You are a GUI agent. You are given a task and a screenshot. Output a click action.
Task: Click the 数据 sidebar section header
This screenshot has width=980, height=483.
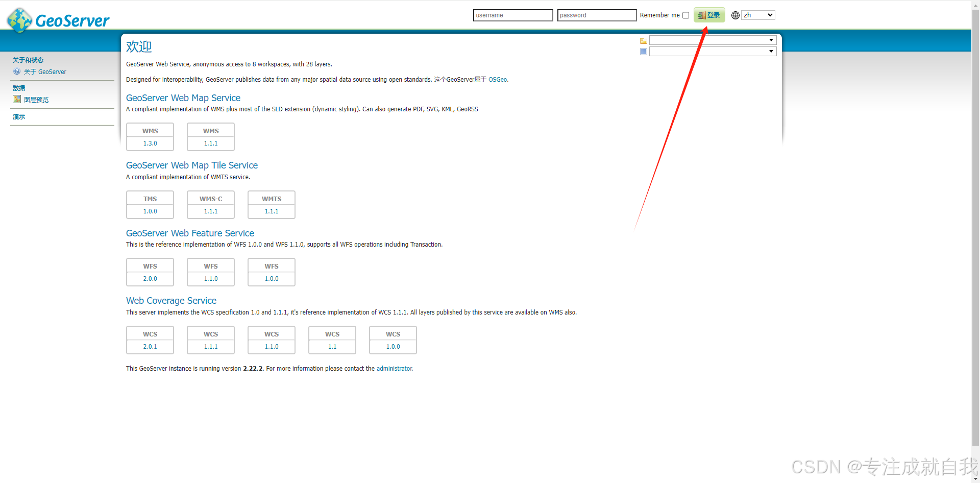point(19,88)
